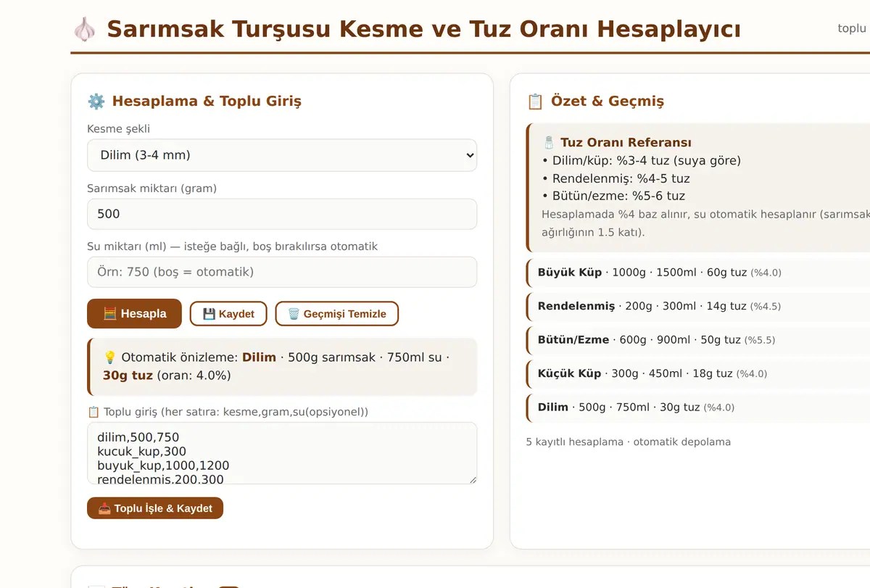This screenshot has width=870, height=588.
Task: Click floppy disk icon on Kaydet
Action: click(x=209, y=314)
